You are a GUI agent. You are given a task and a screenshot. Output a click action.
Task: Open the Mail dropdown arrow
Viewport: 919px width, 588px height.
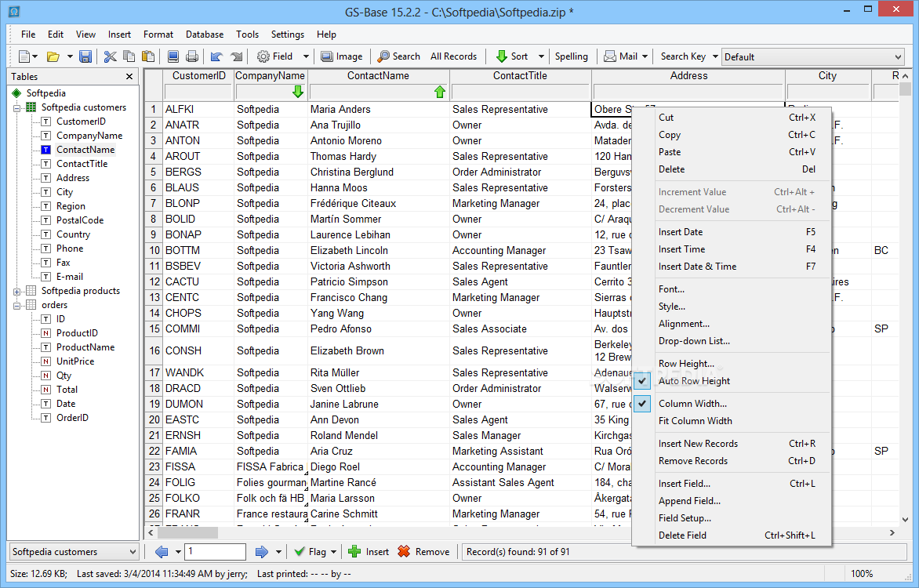coord(645,57)
